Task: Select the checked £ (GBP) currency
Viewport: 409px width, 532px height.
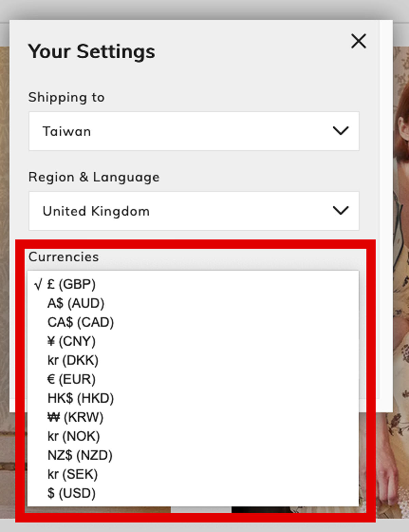Action: point(71,284)
